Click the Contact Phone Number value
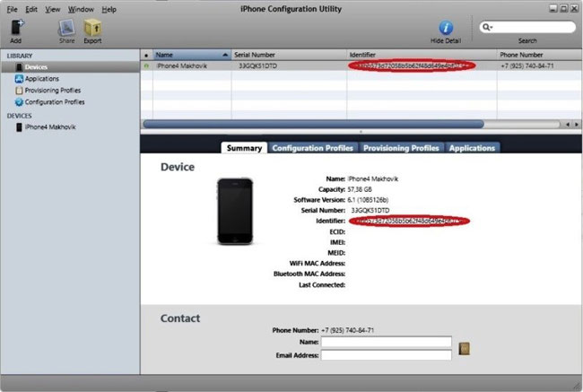The width and height of the screenshot is (583, 392). pos(348,330)
